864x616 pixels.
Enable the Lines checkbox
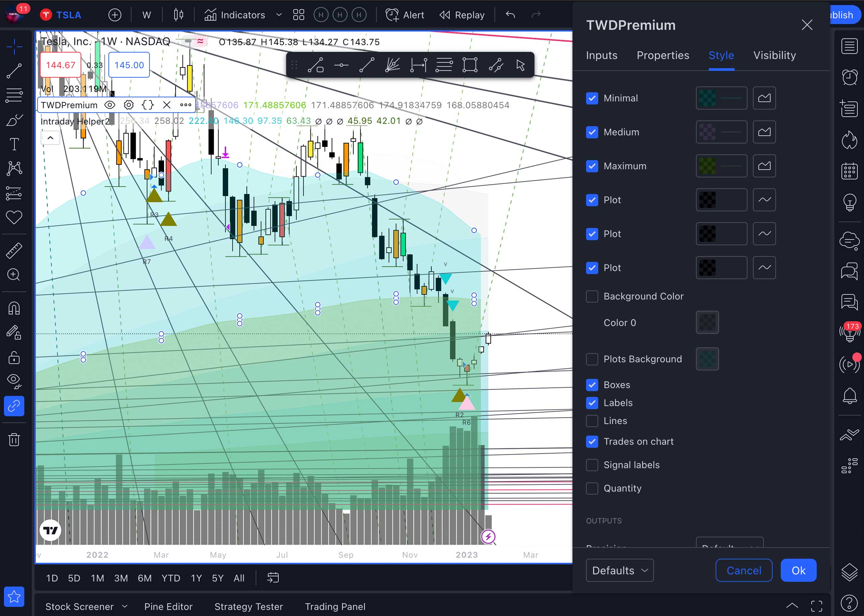(x=592, y=421)
